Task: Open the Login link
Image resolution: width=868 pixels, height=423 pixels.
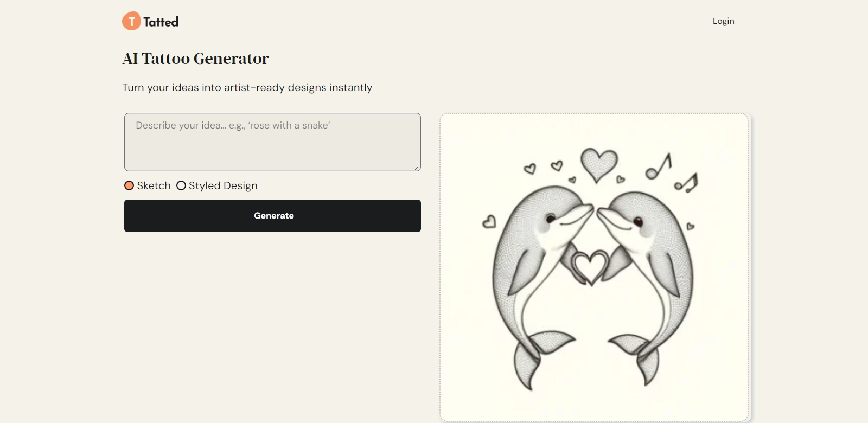Action: tap(723, 21)
